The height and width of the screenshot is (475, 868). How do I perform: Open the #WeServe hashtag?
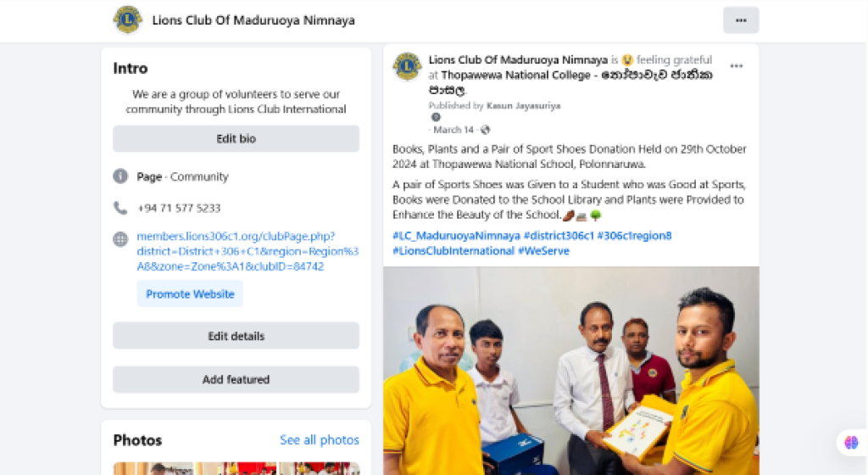point(543,251)
